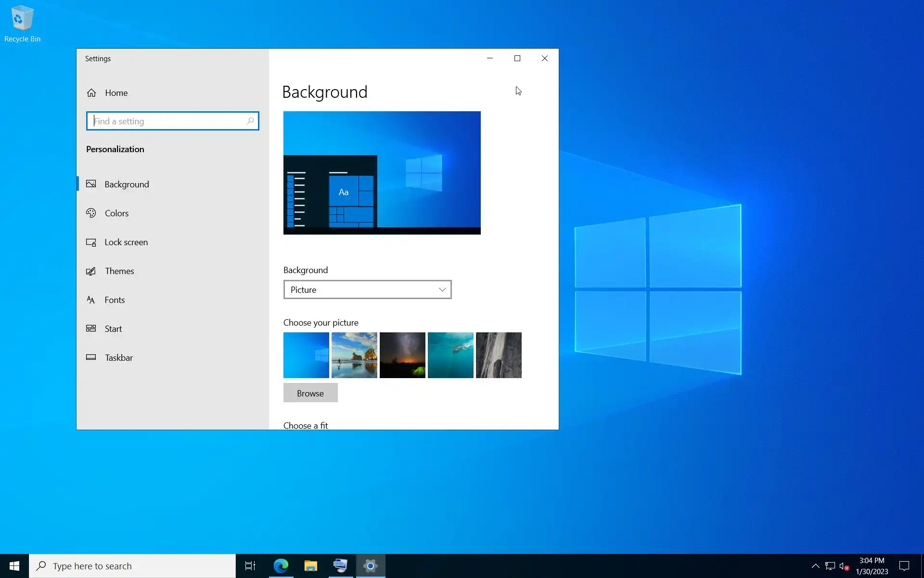Click the Home icon in Settings sidebar
The height and width of the screenshot is (578, 924).
[x=91, y=93]
